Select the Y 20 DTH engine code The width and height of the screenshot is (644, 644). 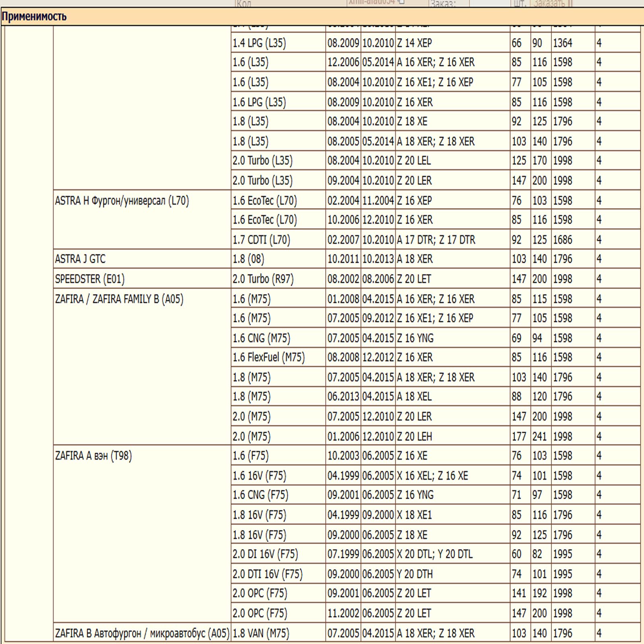pyautogui.click(x=415, y=574)
